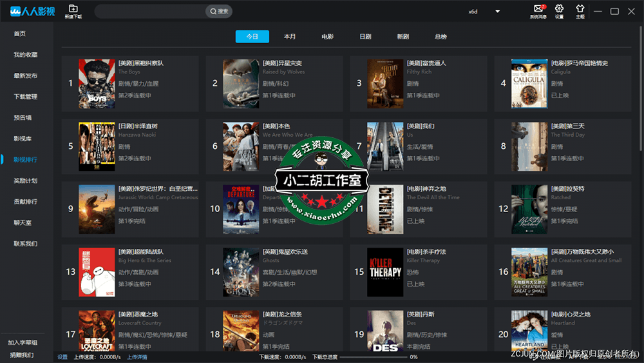Switch to the 本月 tab
This screenshot has height=363, width=644.
point(290,37)
